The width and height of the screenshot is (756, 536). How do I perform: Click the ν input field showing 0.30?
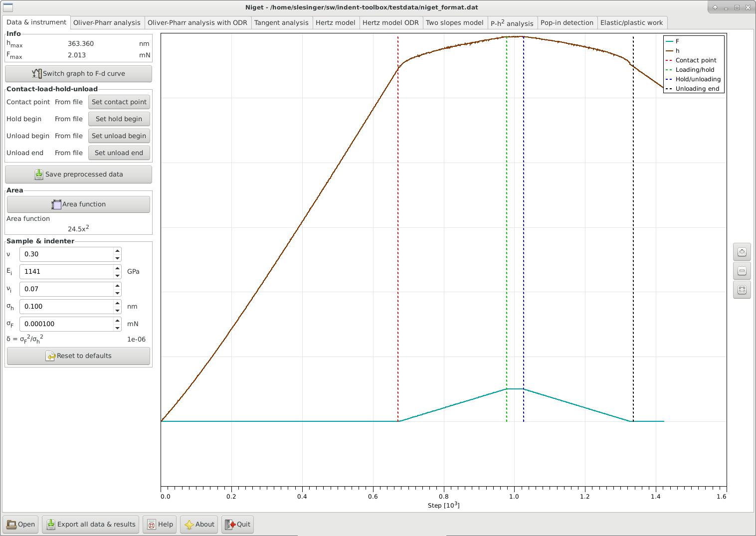[x=67, y=254]
